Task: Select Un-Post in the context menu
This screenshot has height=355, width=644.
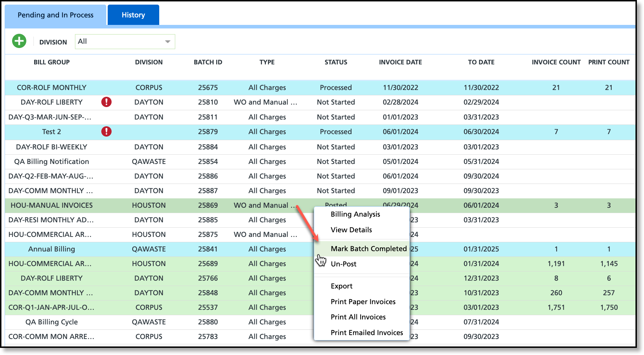Action: coord(343,264)
